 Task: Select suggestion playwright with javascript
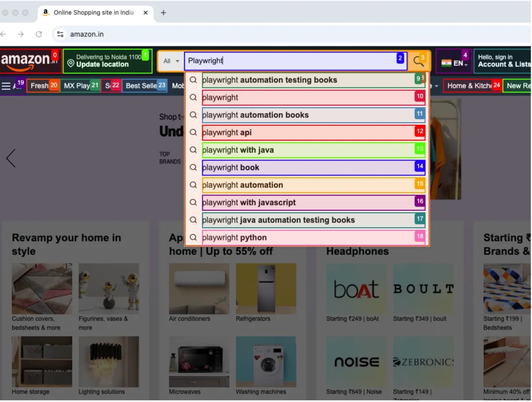pos(313,203)
